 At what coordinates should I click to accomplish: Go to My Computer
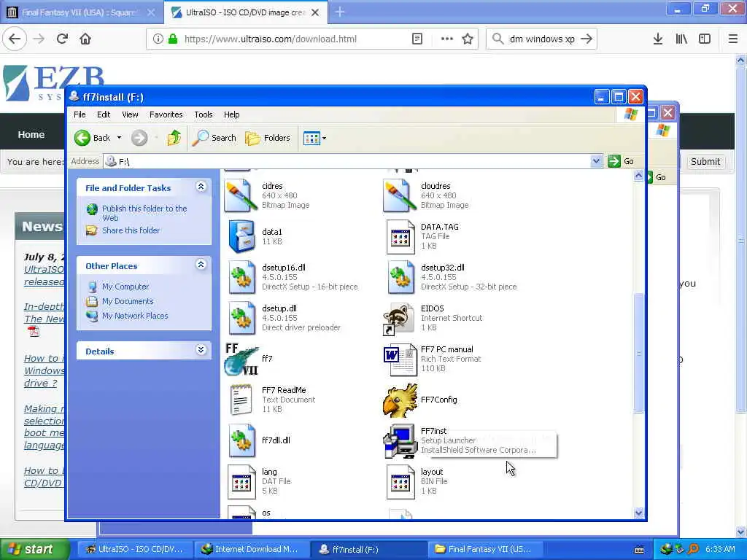(125, 287)
